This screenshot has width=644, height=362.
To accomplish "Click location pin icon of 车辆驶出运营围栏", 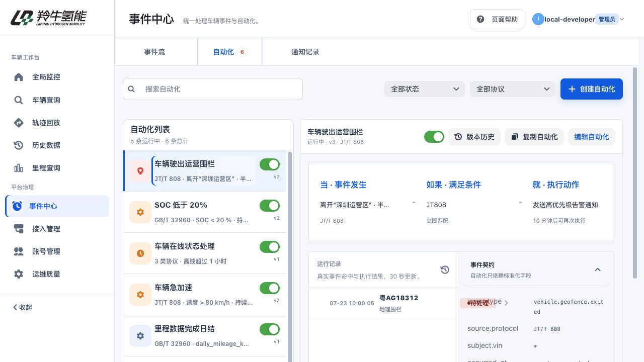I will tap(140, 171).
